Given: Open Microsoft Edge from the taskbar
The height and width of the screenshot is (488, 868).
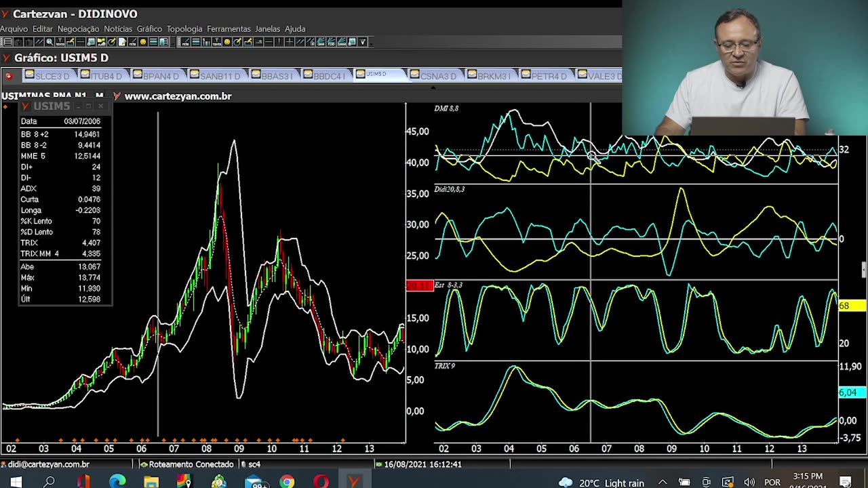Looking at the screenshot, I should pos(117,482).
